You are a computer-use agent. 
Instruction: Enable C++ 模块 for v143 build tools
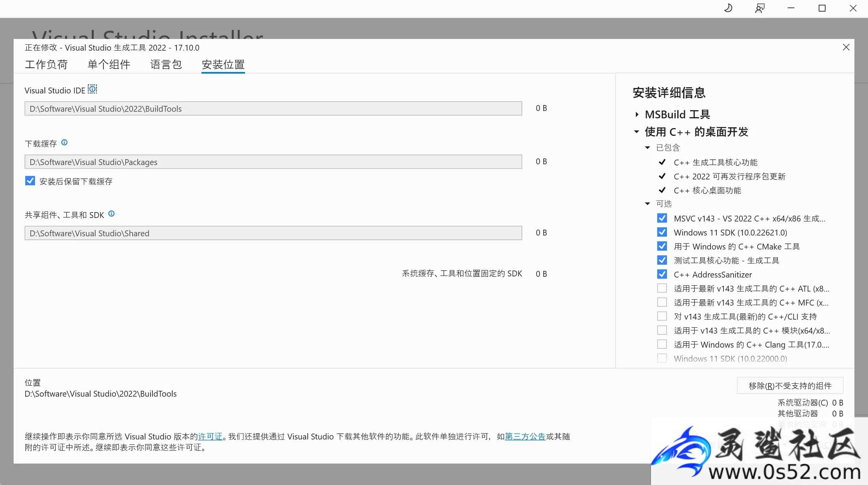[662, 330]
